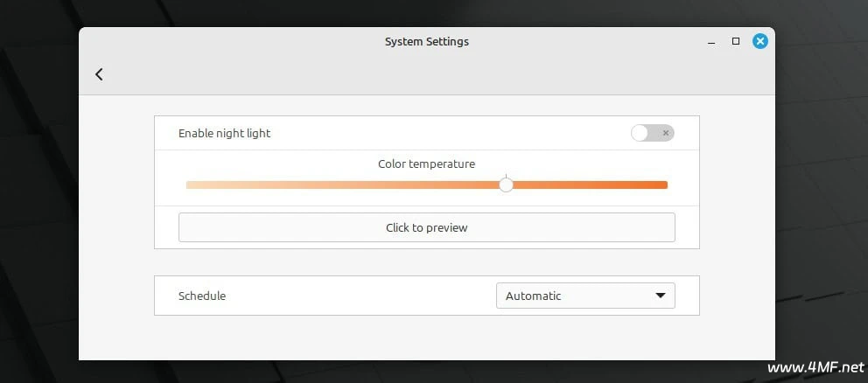Viewport: 868px width, 383px height.
Task: Toggle the Enable night light switch
Action: tap(653, 133)
